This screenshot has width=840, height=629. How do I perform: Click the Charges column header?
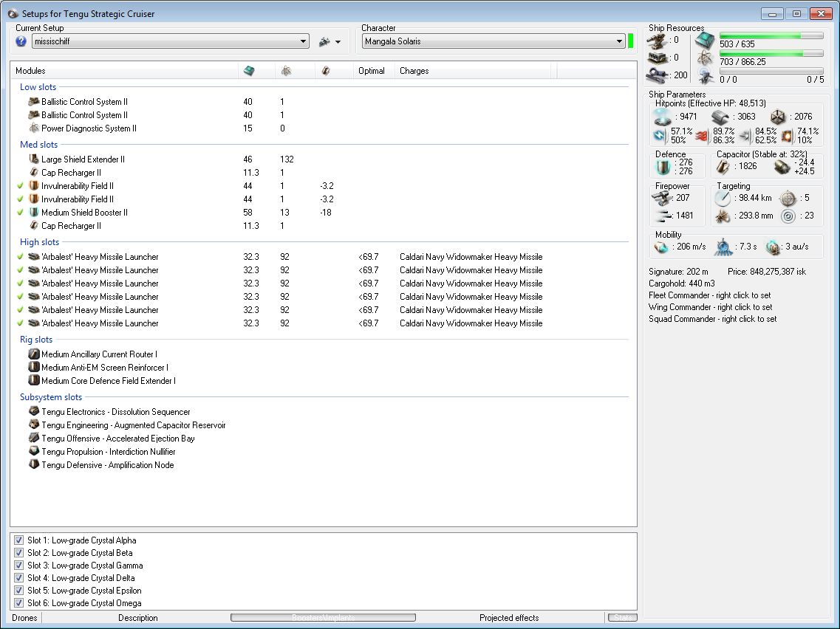[x=414, y=71]
